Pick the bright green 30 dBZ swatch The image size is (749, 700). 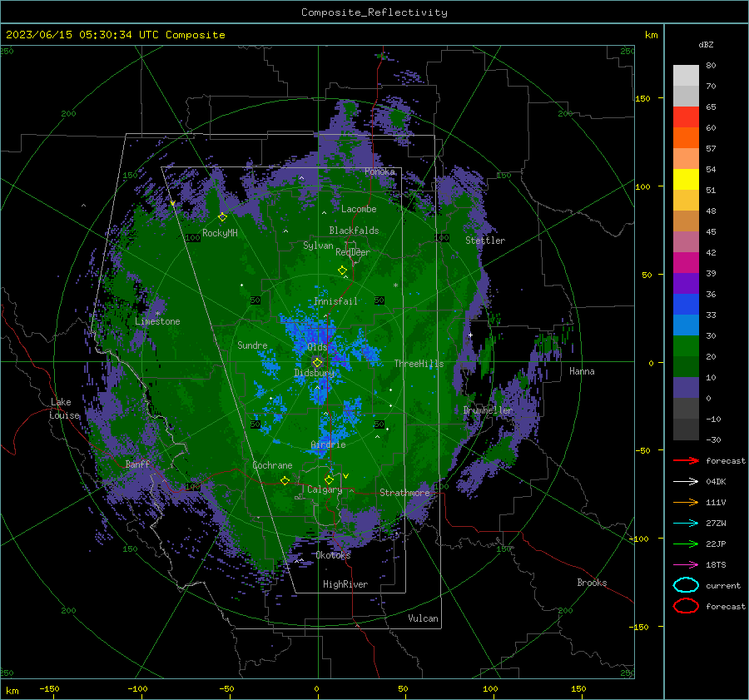[x=686, y=345]
